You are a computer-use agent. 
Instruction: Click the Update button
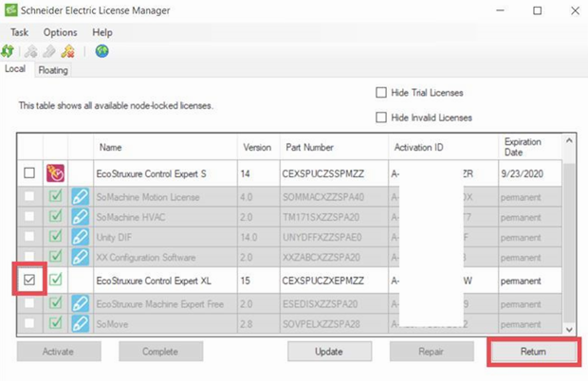tap(330, 352)
